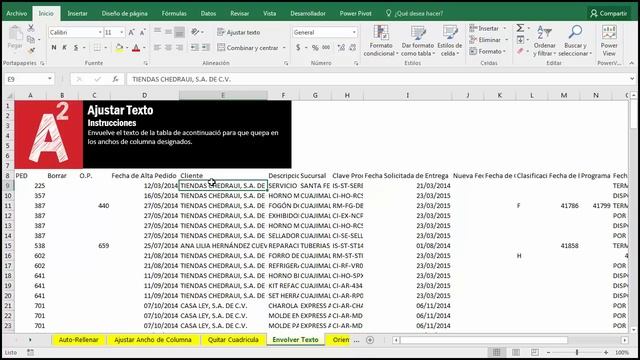Apply the yellow fill color bucket
Screen dimensions: 640x360
(119, 48)
